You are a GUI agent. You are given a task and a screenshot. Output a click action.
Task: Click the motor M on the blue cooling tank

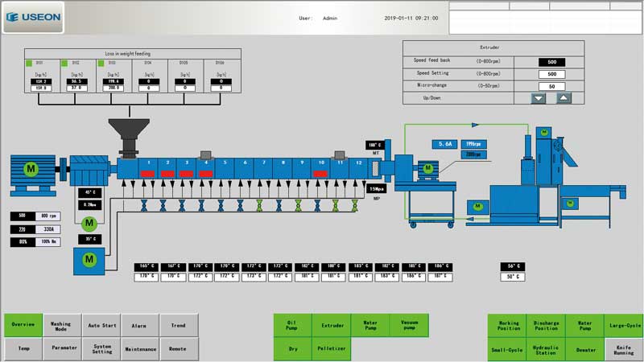[89, 259]
